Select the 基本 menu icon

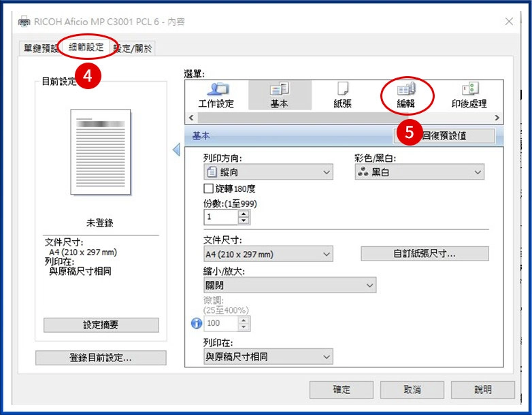[280, 95]
